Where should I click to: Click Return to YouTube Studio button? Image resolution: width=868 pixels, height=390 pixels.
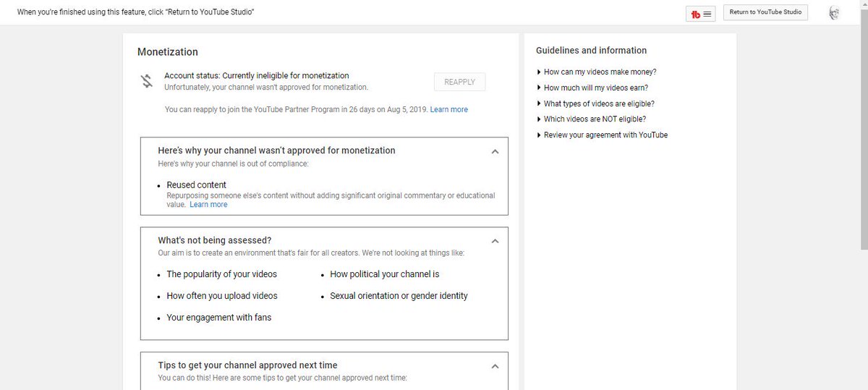click(x=765, y=12)
